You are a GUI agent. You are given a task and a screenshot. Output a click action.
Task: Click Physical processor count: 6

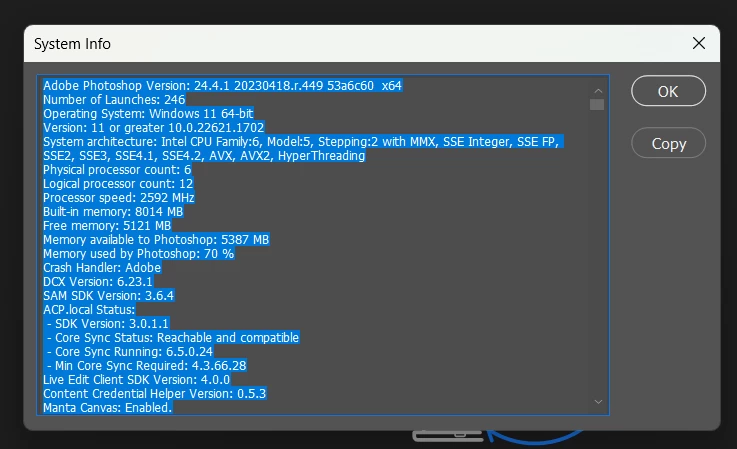click(x=117, y=170)
